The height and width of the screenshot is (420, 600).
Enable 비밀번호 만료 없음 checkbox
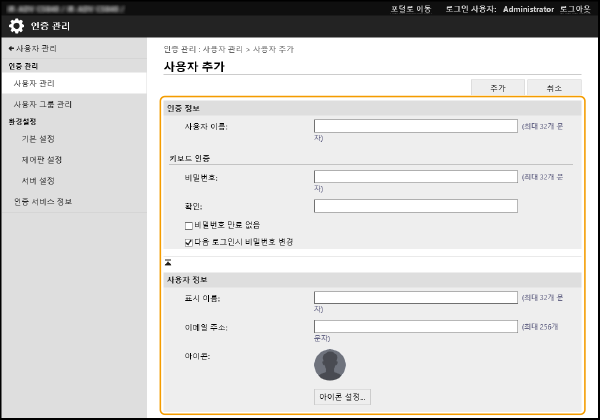(x=189, y=225)
